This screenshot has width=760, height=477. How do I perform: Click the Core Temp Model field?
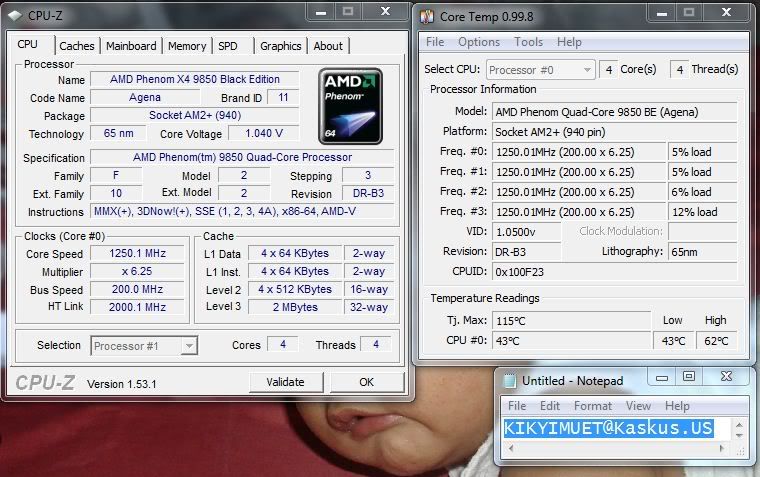(x=615, y=112)
